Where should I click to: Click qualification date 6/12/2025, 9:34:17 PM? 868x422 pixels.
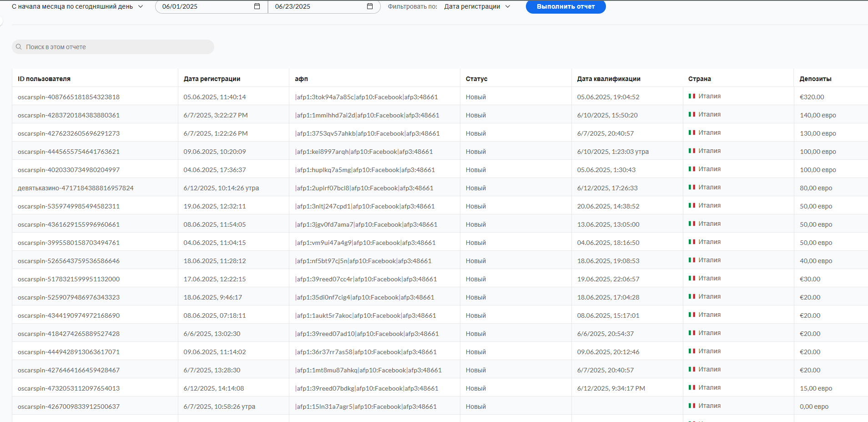coord(611,388)
